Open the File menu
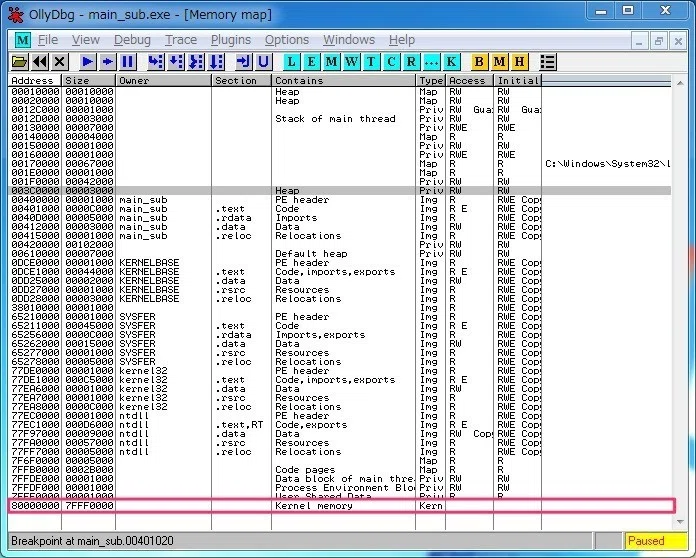Image resolution: width=696 pixels, height=558 pixels. point(48,40)
